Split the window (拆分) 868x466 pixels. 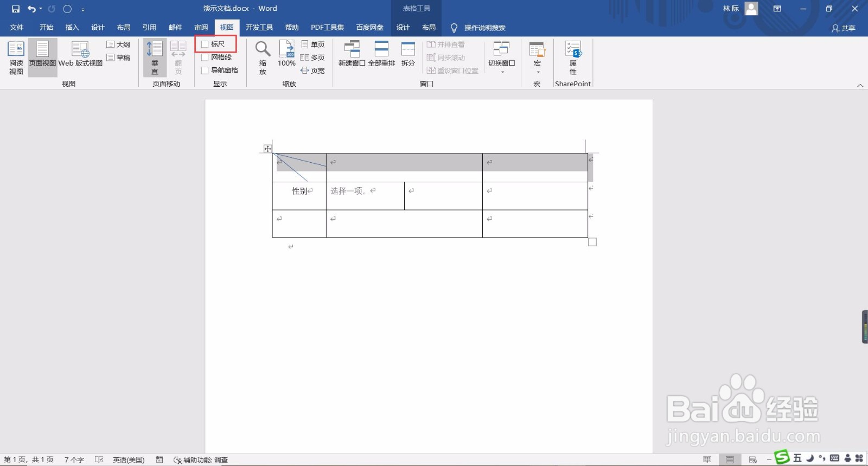click(x=408, y=54)
